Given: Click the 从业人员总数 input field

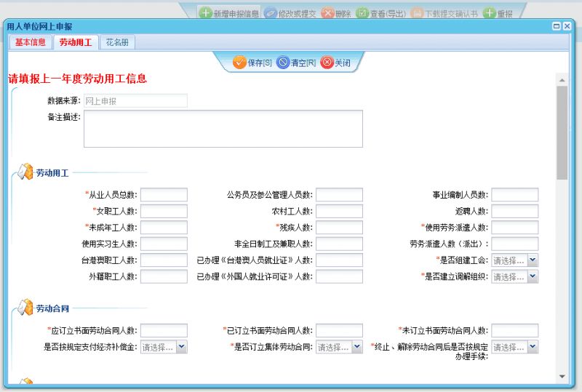Looking at the screenshot, I should (164, 195).
